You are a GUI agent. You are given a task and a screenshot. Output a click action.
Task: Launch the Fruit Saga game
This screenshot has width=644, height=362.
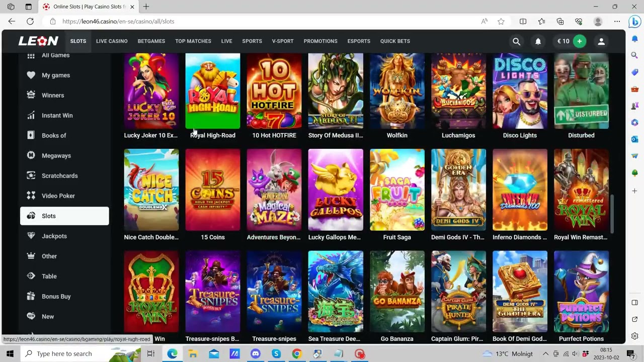397,190
